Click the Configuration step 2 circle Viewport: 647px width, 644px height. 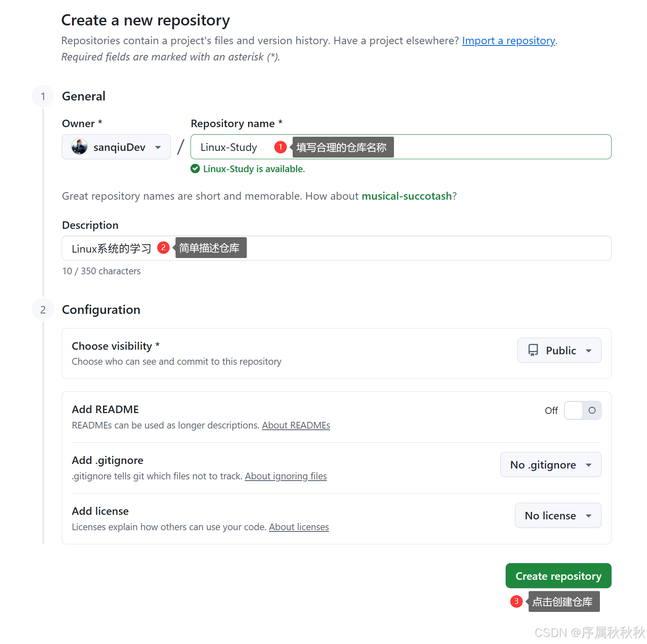43,310
